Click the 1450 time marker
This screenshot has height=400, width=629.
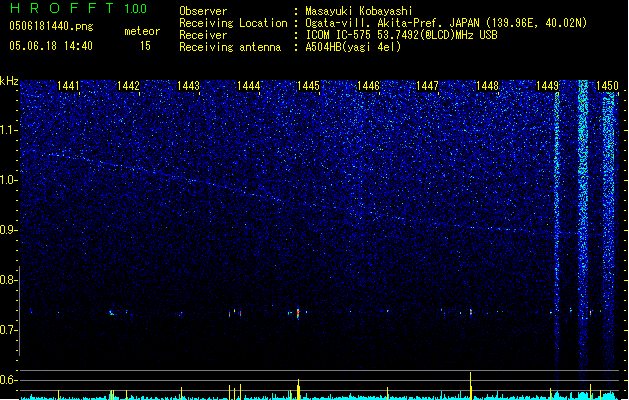(x=607, y=86)
